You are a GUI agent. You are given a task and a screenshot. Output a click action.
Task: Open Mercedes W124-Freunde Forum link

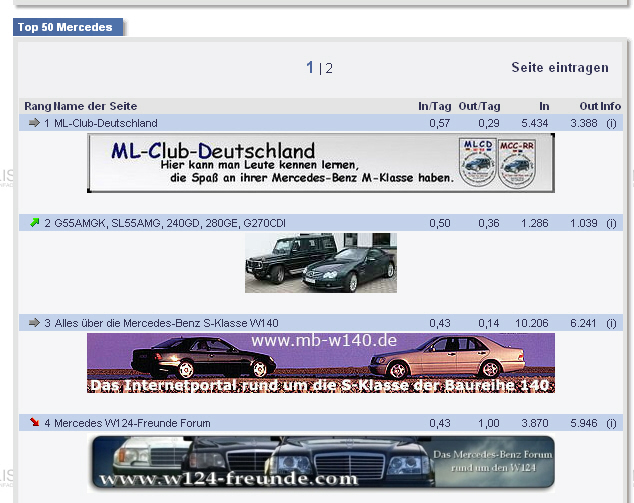point(132,423)
